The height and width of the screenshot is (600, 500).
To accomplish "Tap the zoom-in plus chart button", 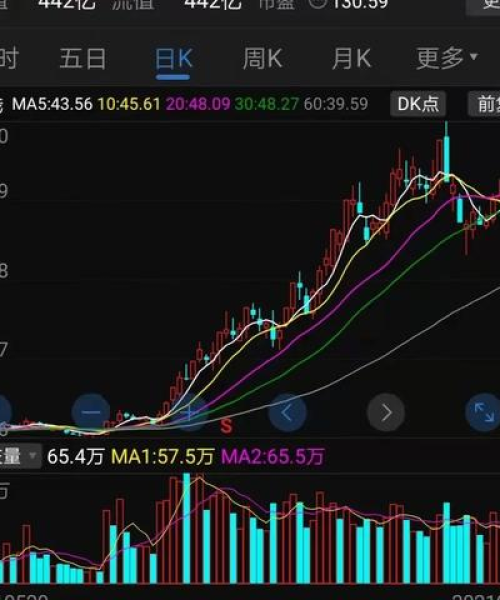I will pos(189,412).
